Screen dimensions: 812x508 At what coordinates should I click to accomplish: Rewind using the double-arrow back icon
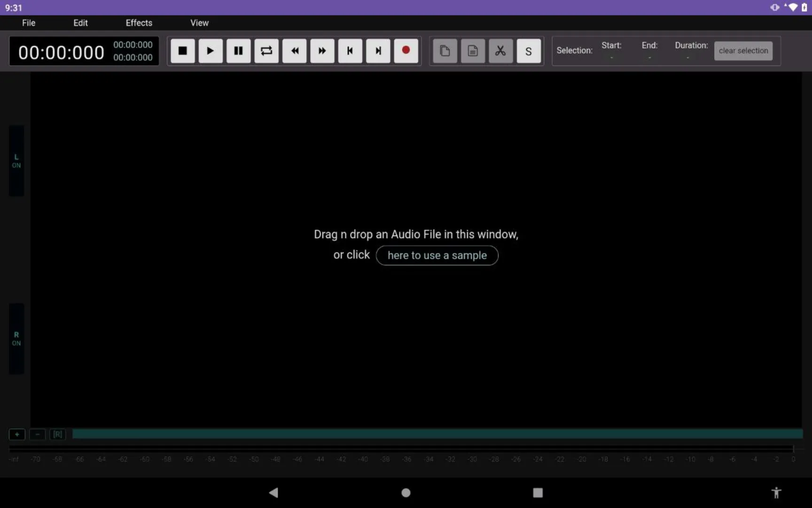coord(294,51)
